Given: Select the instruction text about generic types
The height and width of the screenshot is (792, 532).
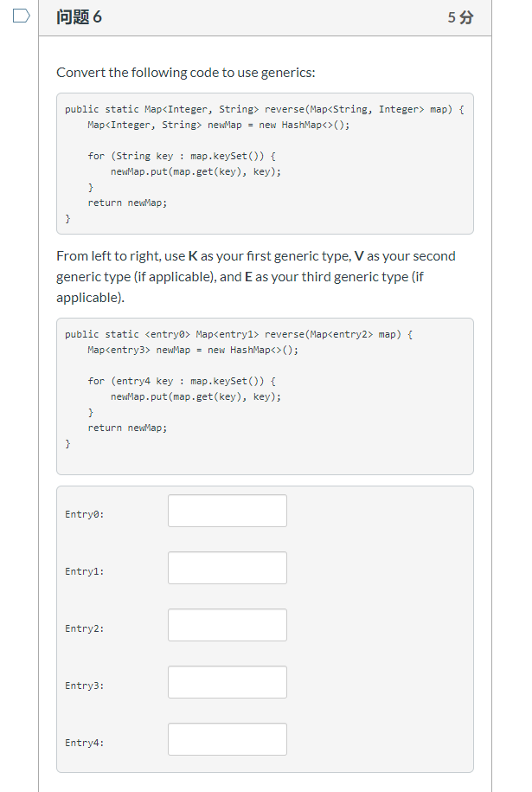Looking at the screenshot, I should [256, 276].
